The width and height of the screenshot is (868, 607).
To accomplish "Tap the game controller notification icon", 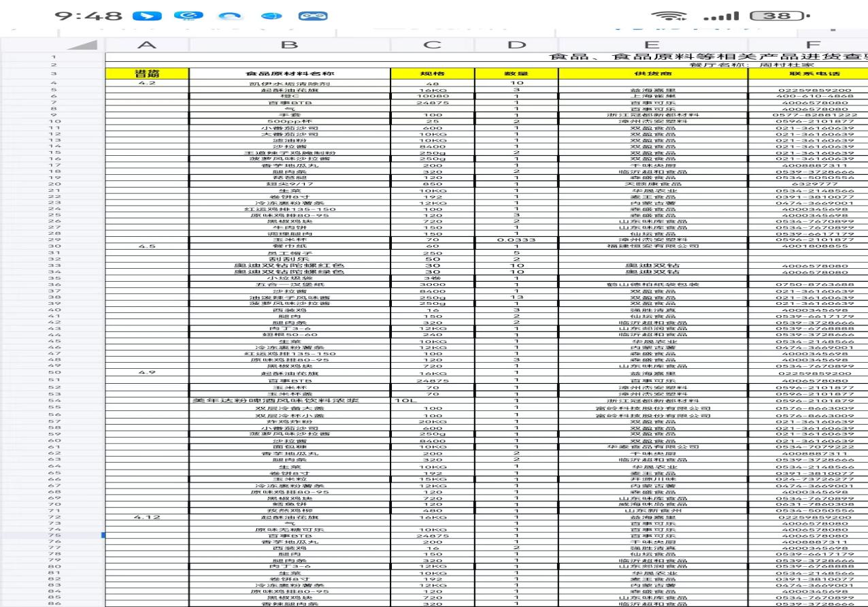I will tap(312, 16).
